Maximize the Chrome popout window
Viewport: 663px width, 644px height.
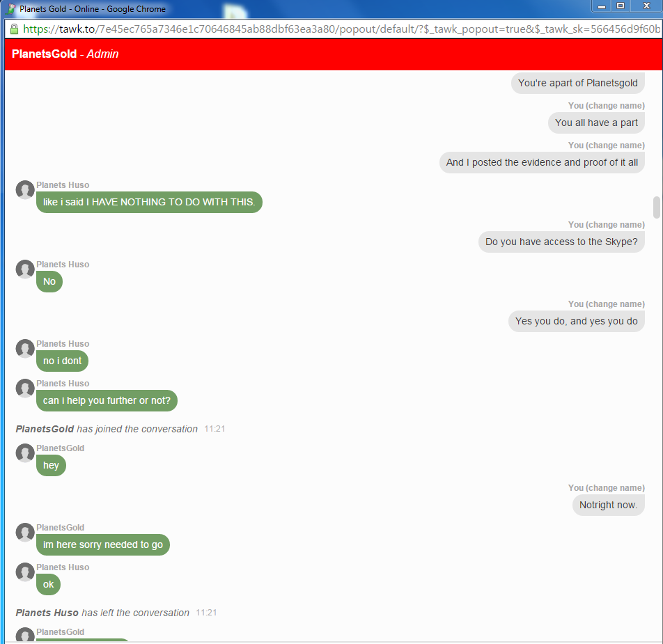tap(621, 6)
